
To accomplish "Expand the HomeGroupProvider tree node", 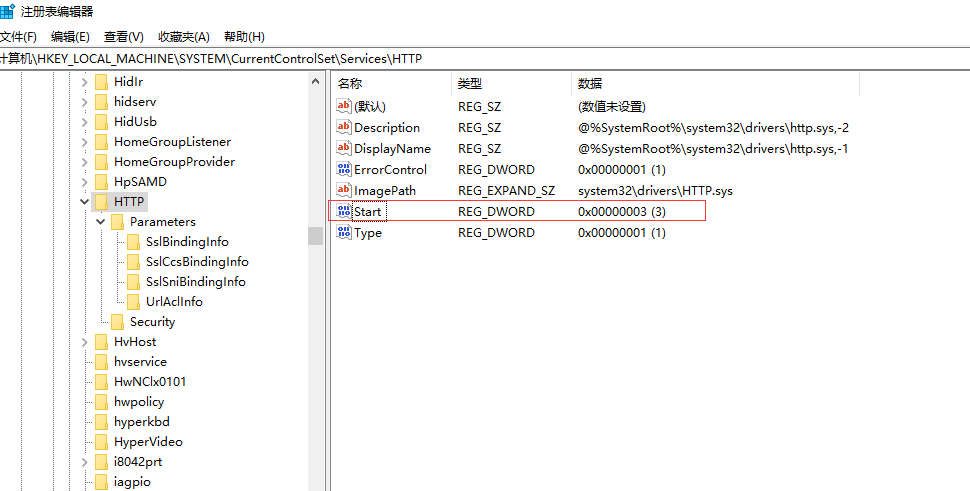I will click(85, 162).
